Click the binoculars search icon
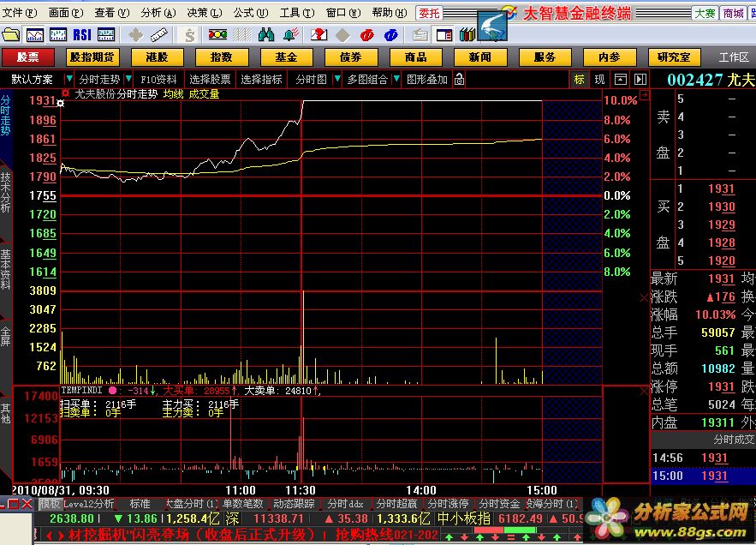The height and width of the screenshot is (545, 756). pyautogui.click(x=266, y=35)
